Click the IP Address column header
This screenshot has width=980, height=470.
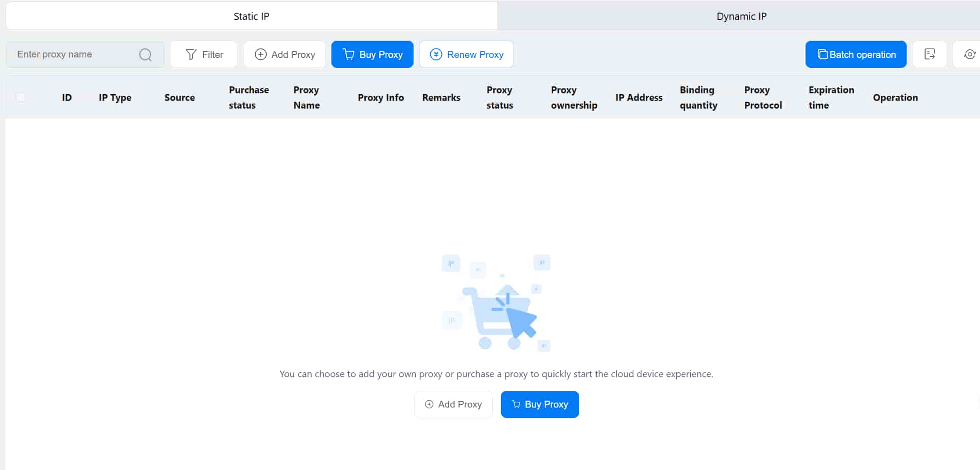639,97
